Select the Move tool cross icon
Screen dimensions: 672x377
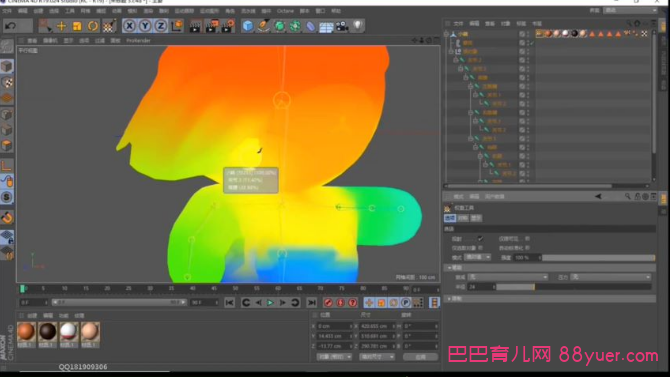pos(61,26)
